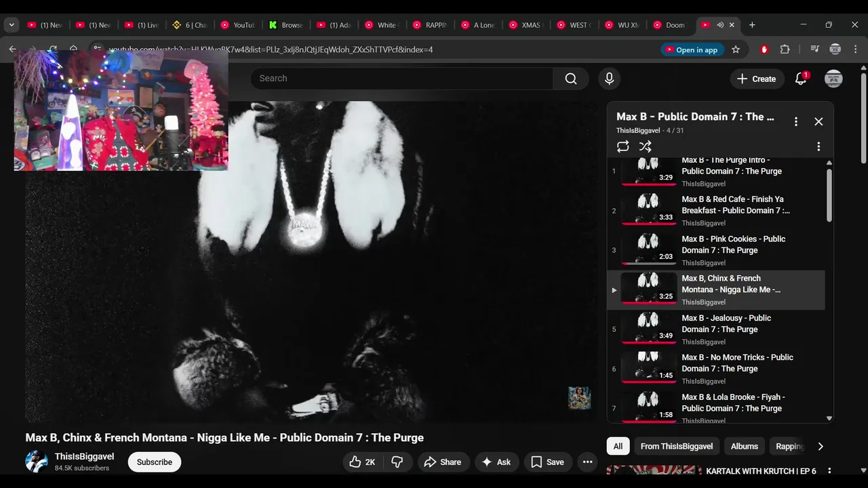Play Fiyah from the playlist
Screen dimensions: 868x488
coord(716,407)
